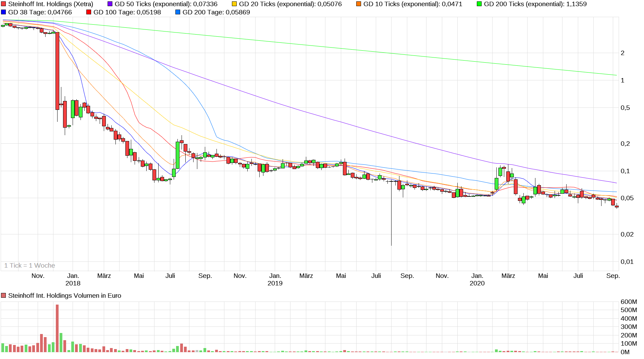Viewport: 644px width, 359px height.
Task: Select the red GD 100 Tage indicator icon
Action: pos(88,12)
